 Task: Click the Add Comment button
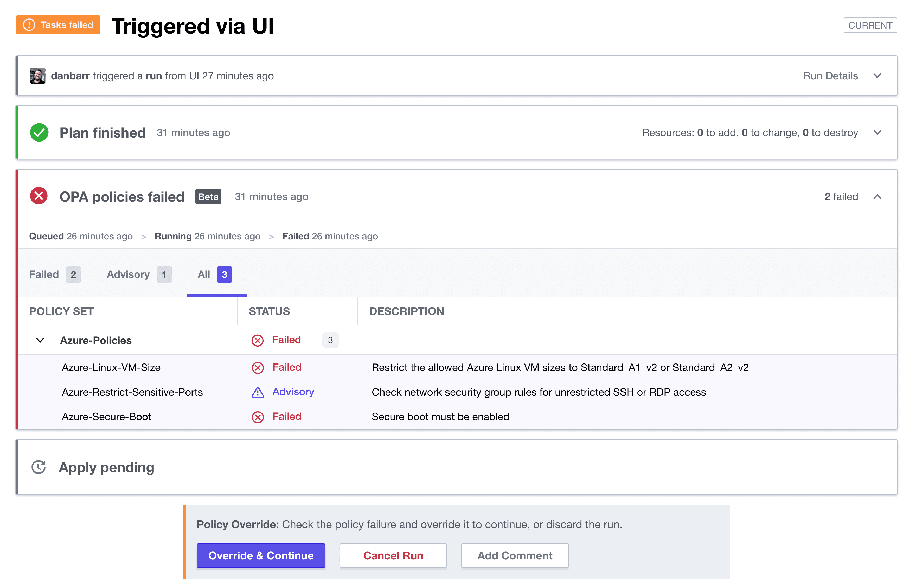click(514, 555)
